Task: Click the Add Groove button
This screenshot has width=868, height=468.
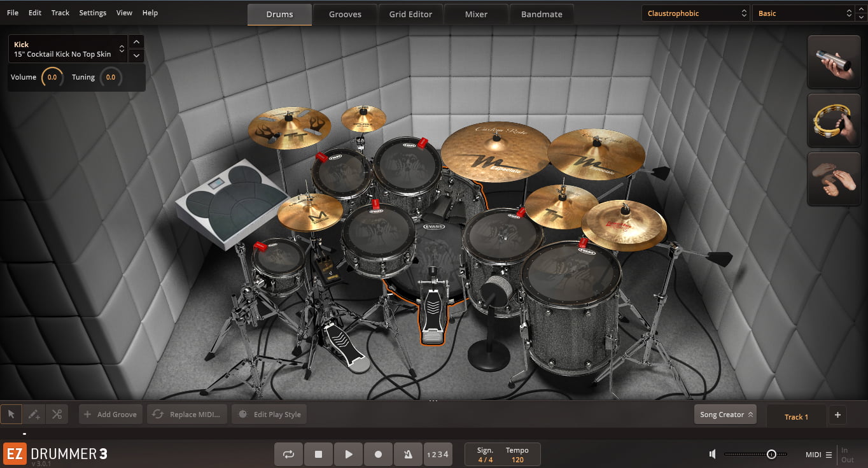Action: point(111,415)
